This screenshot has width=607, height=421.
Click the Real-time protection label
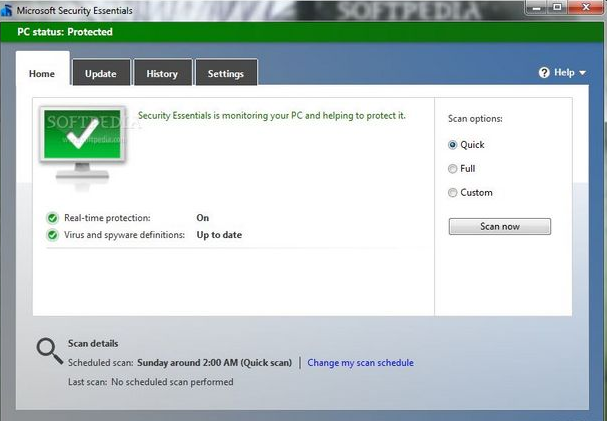tap(107, 218)
